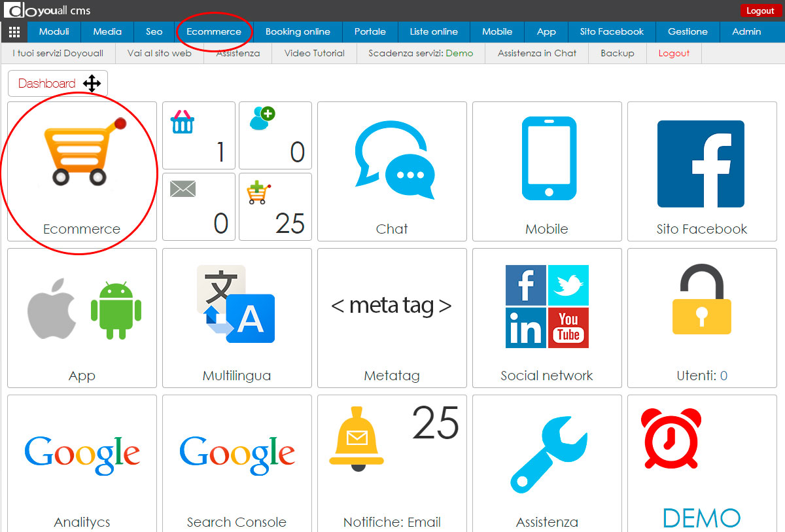The width and height of the screenshot is (785, 532).
Task: Click the move arrows icon beside Dashboard
Action: point(92,83)
